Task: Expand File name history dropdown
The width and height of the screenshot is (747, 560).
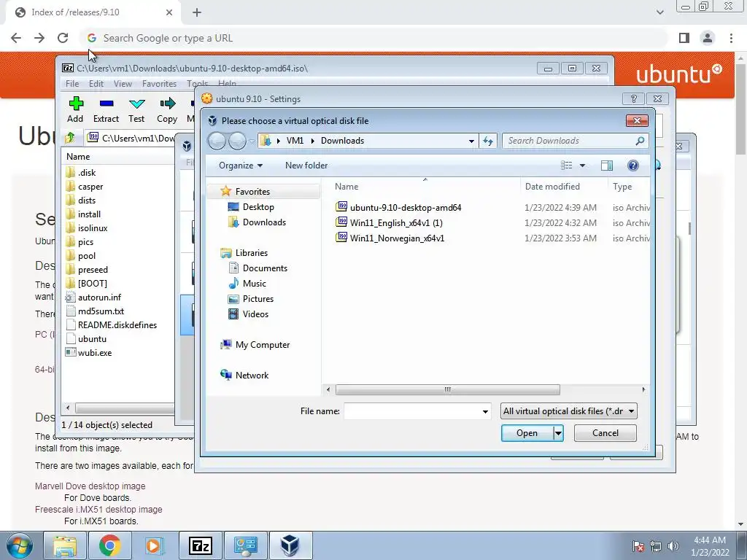Action: pos(485,411)
